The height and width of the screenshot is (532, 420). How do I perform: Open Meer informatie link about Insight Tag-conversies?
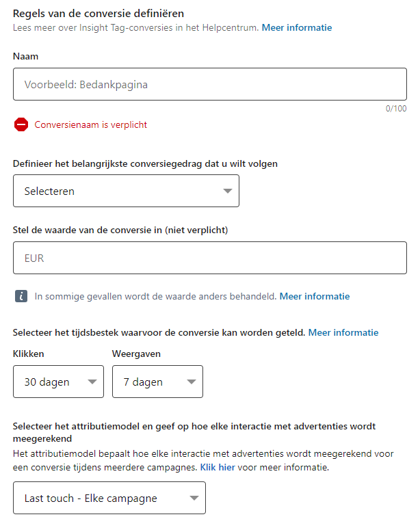(x=296, y=28)
